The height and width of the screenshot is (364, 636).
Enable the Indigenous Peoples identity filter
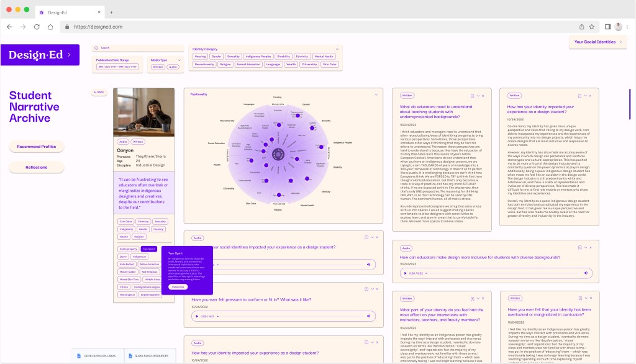click(x=258, y=56)
